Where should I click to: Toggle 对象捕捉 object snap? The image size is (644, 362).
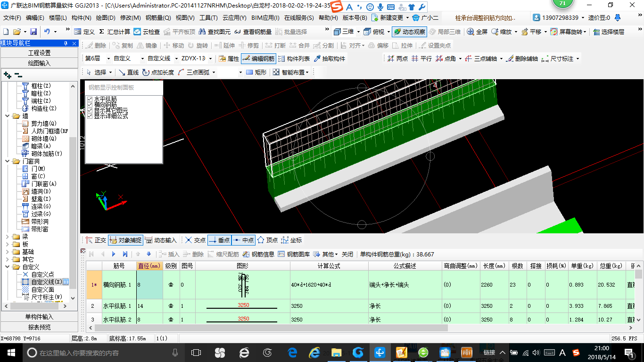(125, 240)
